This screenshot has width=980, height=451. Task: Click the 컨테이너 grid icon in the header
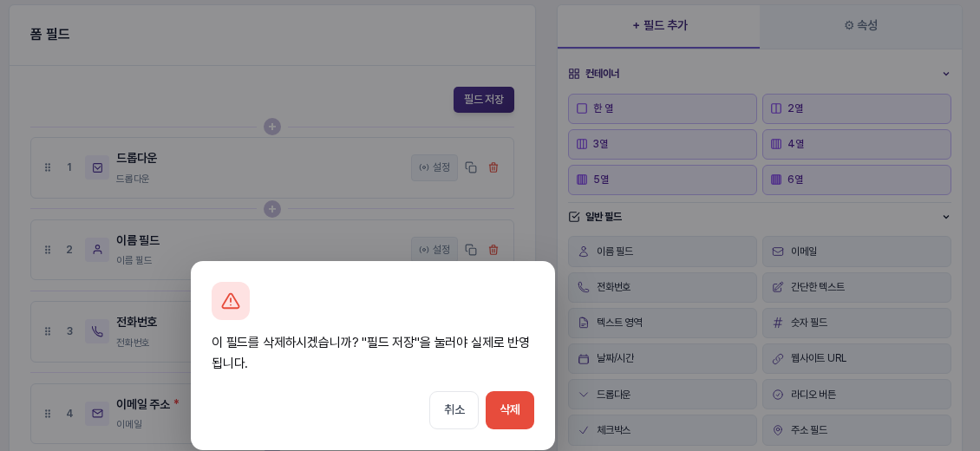pos(574,74)
